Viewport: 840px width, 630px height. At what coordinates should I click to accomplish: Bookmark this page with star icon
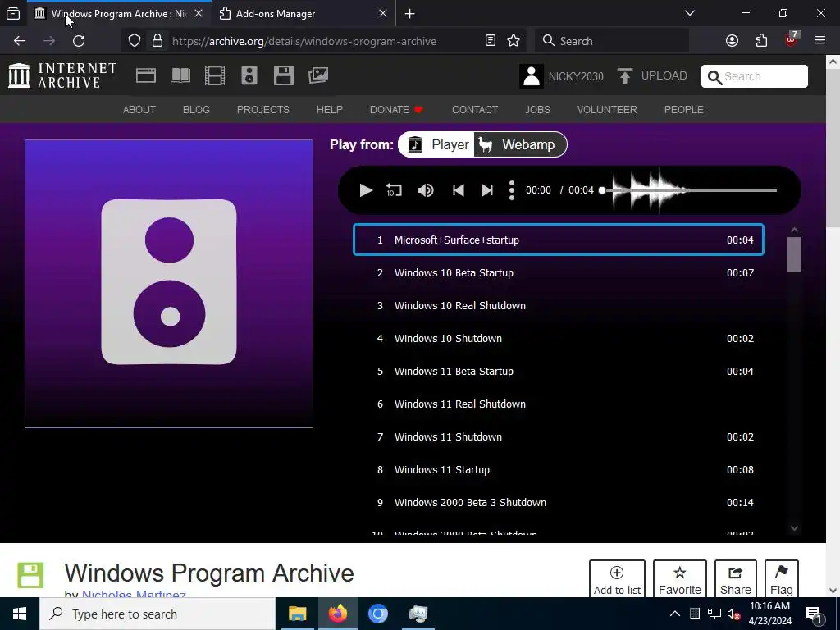[514, 41]
